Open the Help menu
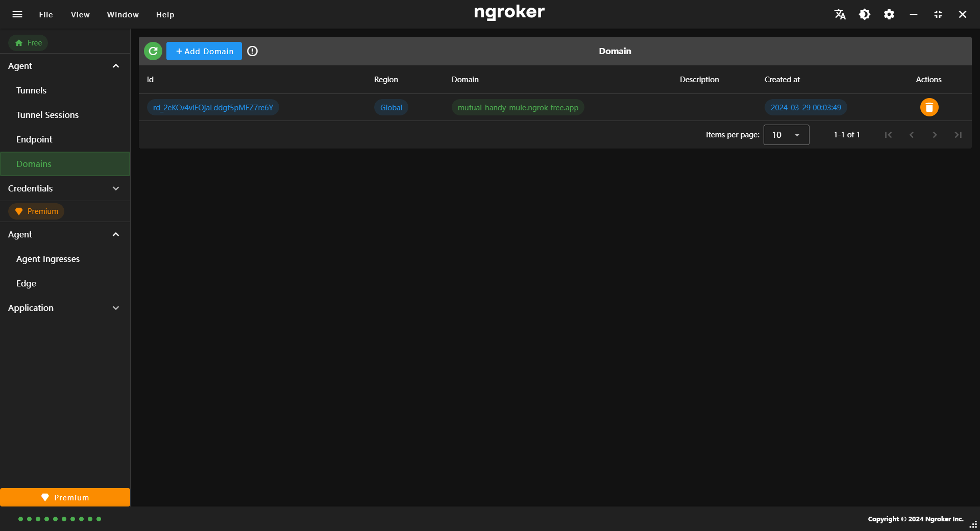Image resolution: width=980 pixels, height=531 pixels. pos(165,15)
